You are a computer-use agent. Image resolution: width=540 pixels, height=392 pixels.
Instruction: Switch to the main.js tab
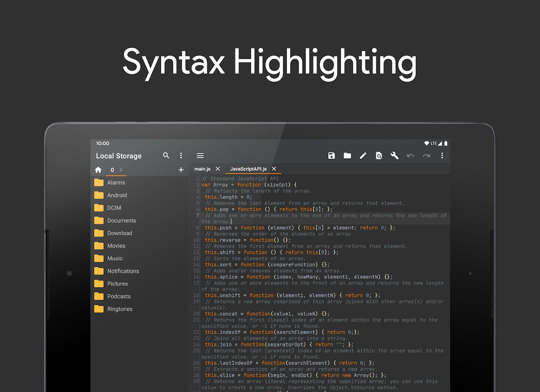point(202,169)
